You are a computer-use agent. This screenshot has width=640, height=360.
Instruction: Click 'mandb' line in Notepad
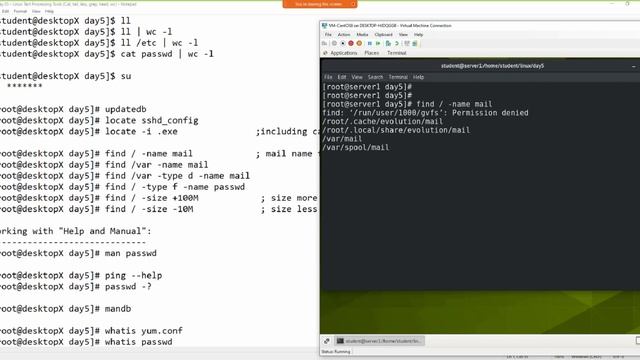point(118,309)
